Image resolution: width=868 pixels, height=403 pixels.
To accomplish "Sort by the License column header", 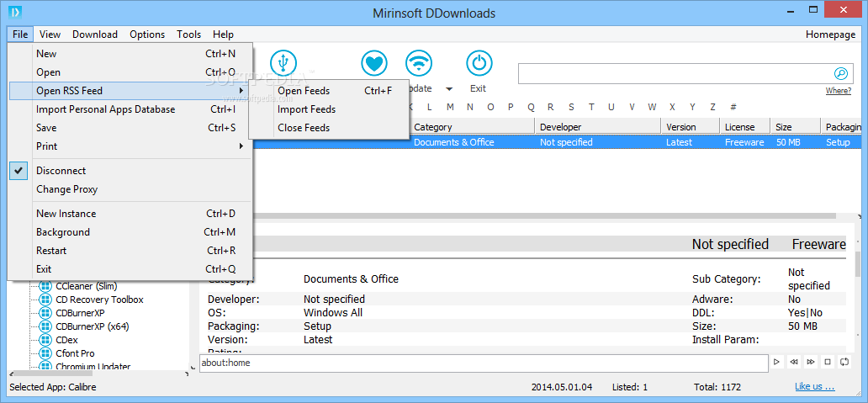I will coord(745,127).
